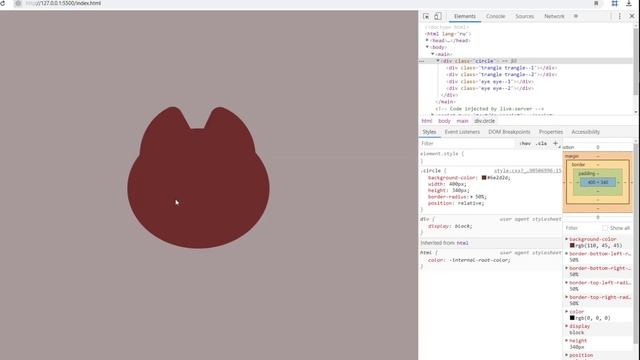Select main in the breadcrumb bar

tap(462, 121)
